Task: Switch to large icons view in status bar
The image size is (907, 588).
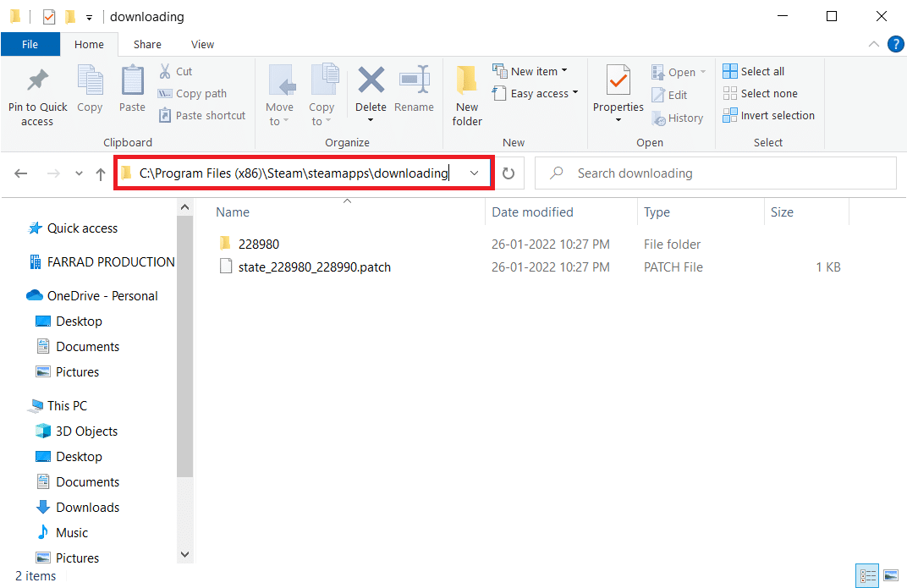Action: 891,575
